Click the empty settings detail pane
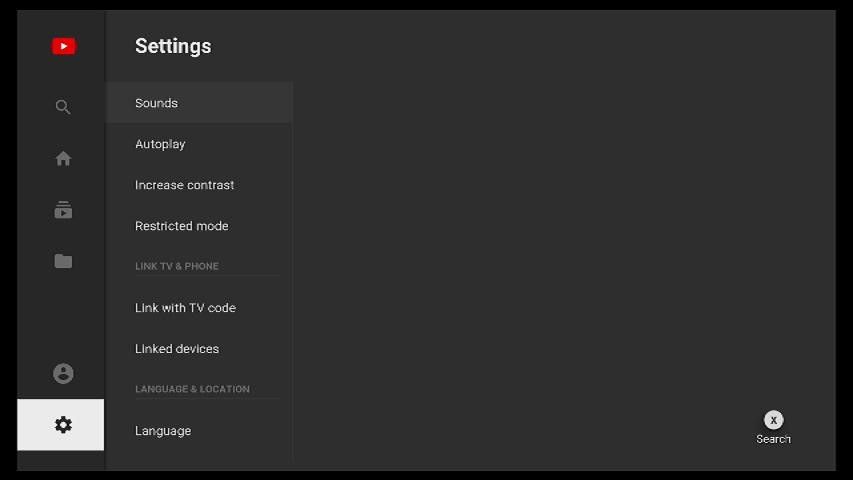 [560, 250]
